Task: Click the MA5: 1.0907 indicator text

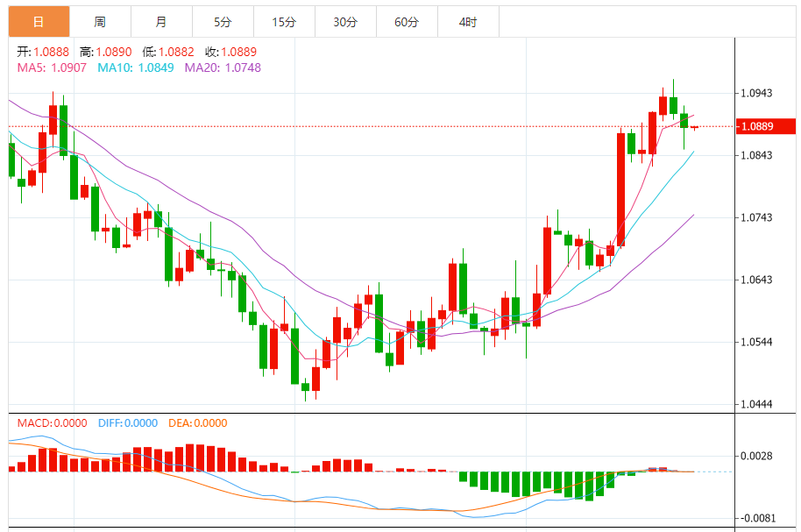Action: (x=52, y=67)
